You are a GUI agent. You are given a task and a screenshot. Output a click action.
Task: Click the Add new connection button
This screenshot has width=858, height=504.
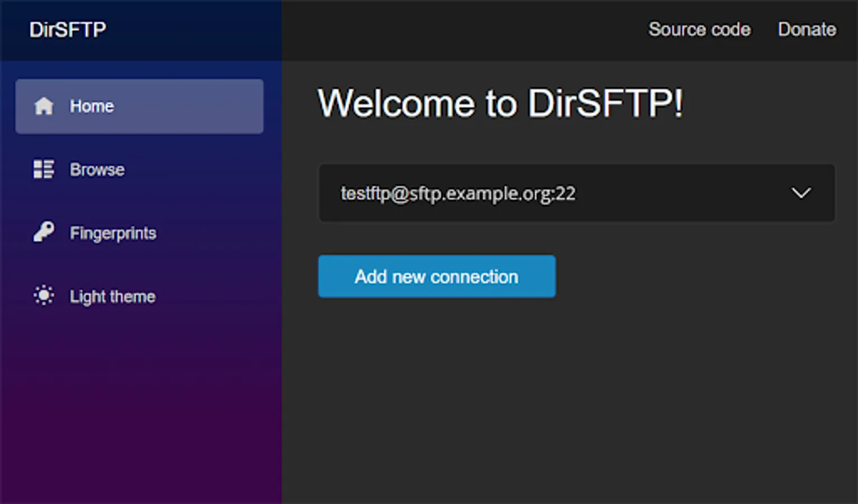click(436, 276)
